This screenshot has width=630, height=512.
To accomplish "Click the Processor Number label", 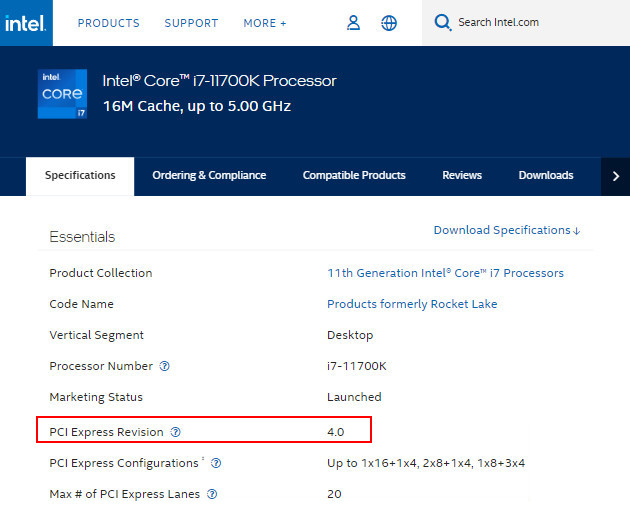I will coord(101,366).
